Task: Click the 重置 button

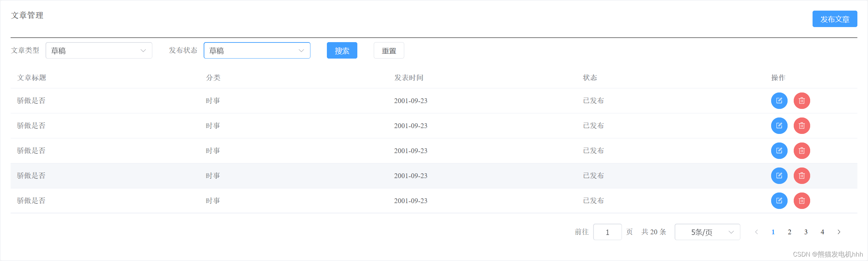Action: [x=389, y=50]
